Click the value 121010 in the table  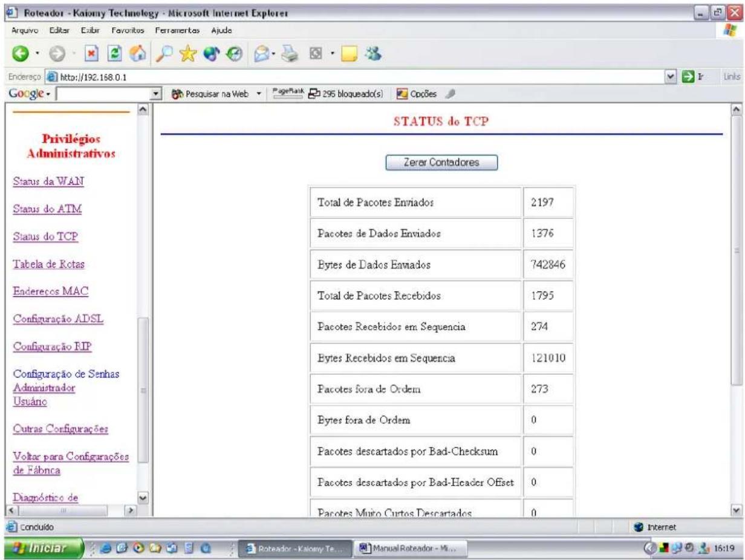point(548,358)
